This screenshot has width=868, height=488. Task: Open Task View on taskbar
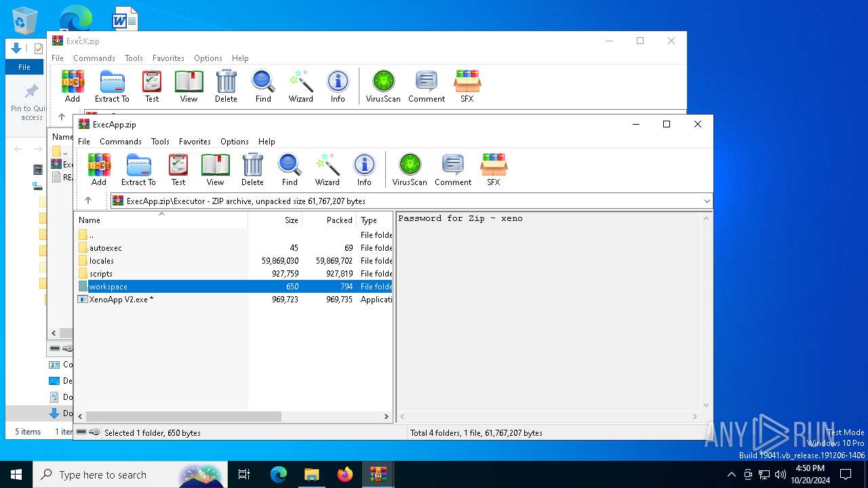[x=244, y=474]
